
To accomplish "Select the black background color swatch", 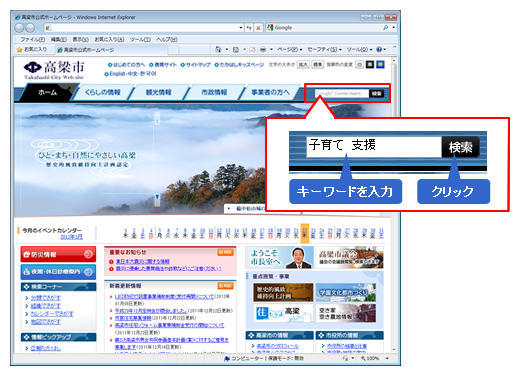I will coord(370,65).
